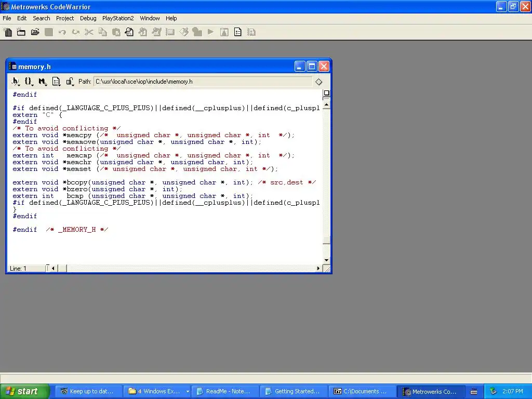Click the '*memmove' declaration line

pos(137,142)
